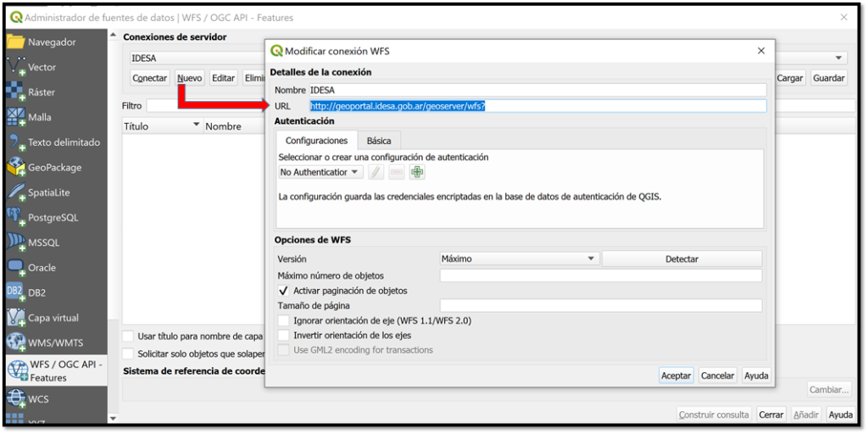The width and height of the screenshot is (868, 434).
Task: Open the PostgreSQL source icon
Action: [16, 218]
